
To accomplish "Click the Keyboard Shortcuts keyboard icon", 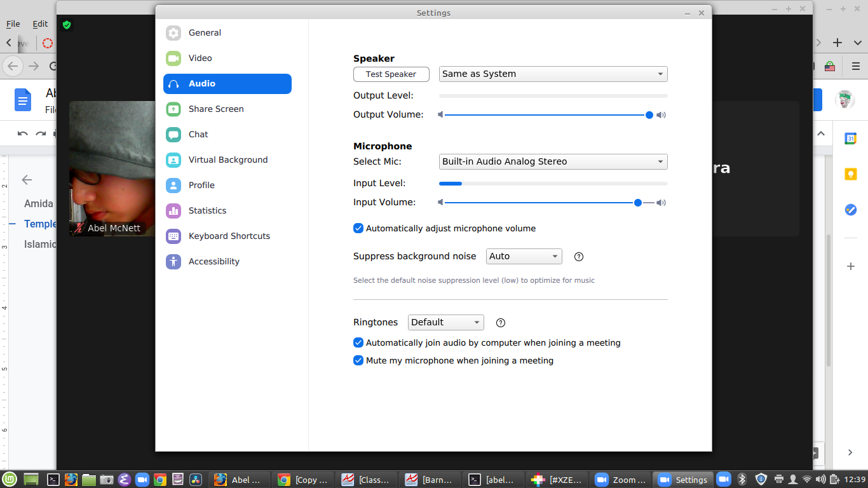I will pyautogui.click(x=173, y=236).
